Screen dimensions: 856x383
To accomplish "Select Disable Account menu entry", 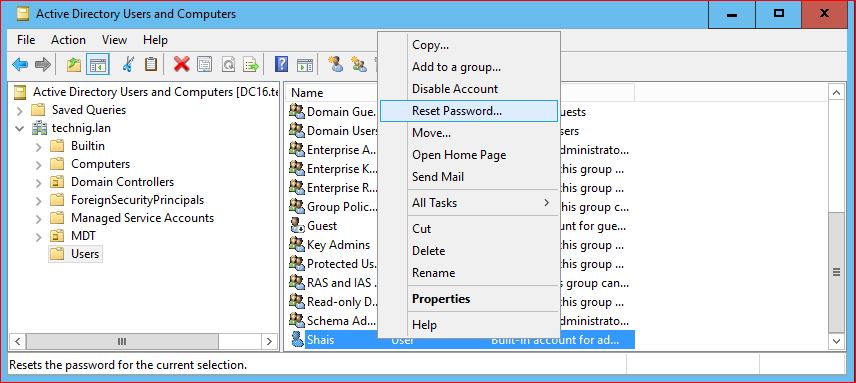I will click(x=469, y=88).
